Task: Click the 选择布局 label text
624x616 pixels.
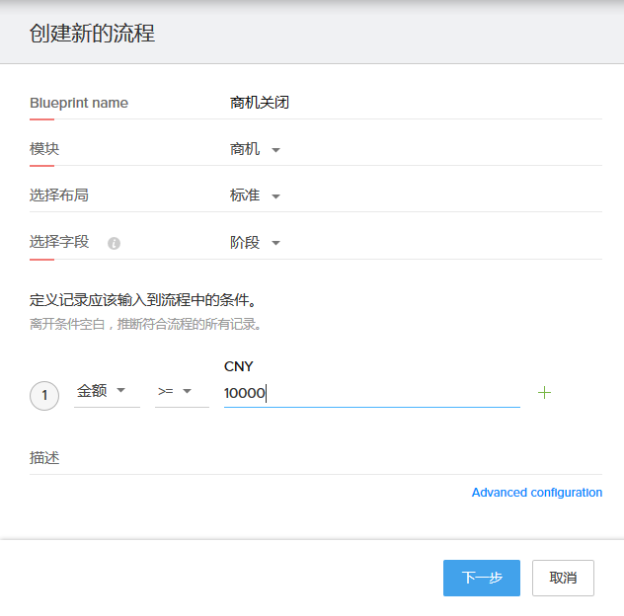Action: click(x=59, y=196)
